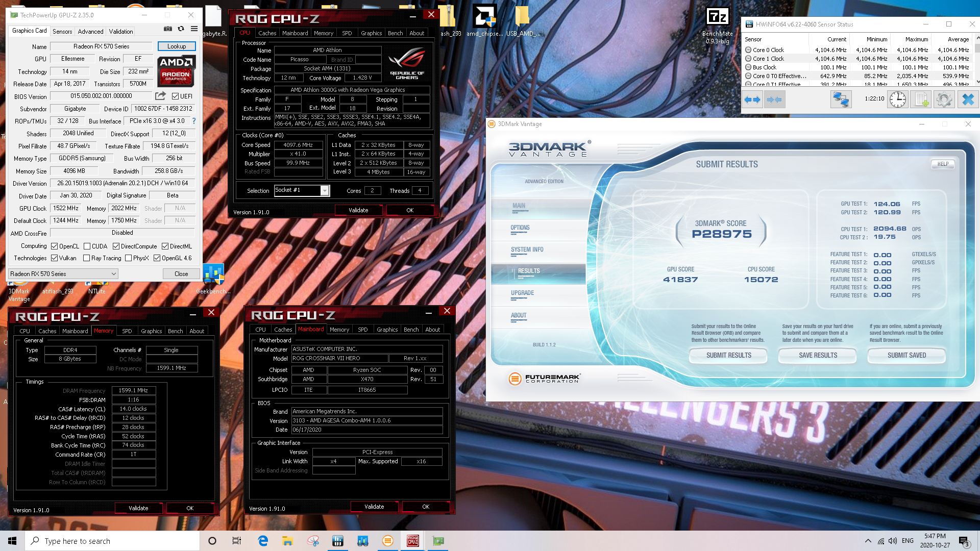Click SAVE RESULTS button in 3DMark Vantage
This screenshot has width=980, height=551.
(x=818, y=356)
